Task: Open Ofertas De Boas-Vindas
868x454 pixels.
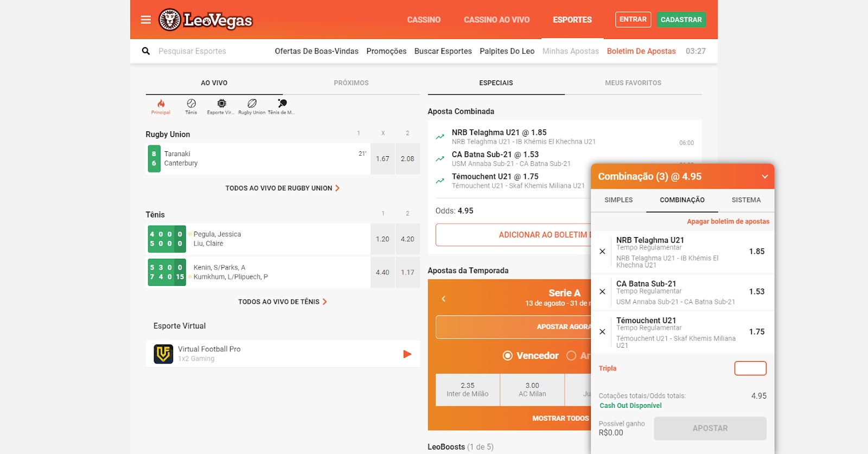Action: (316, 51)
